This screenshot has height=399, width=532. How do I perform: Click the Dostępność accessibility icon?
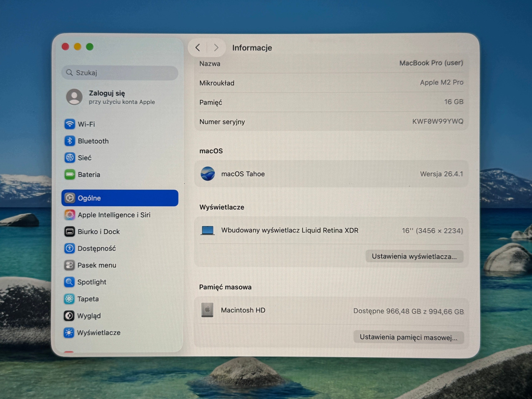tap(70, 248)
